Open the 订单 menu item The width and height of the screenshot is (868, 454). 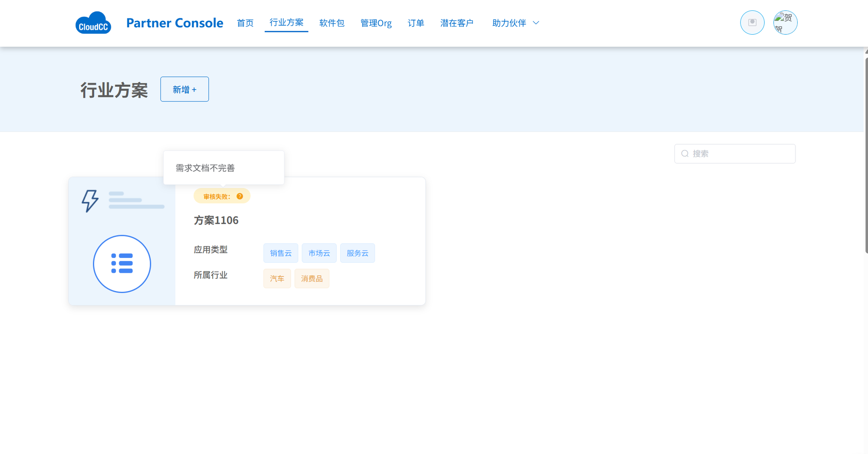click(415, 23)
